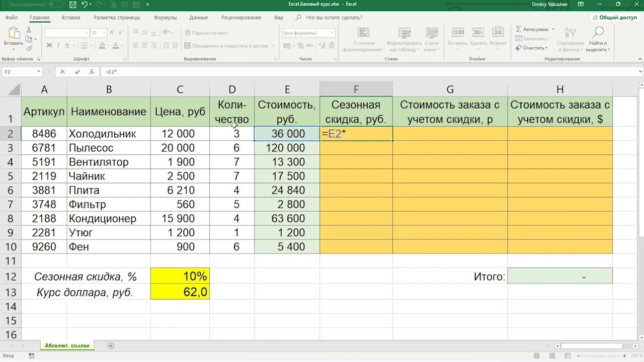
Task: Select the Format Painter brush
Action: 29,48
